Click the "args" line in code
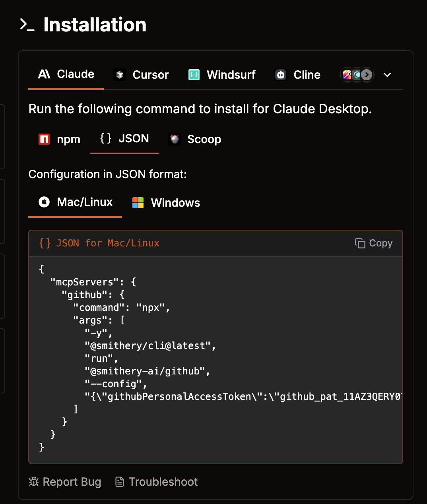Screen dimensions: 427x504 [x=99, y=320]
